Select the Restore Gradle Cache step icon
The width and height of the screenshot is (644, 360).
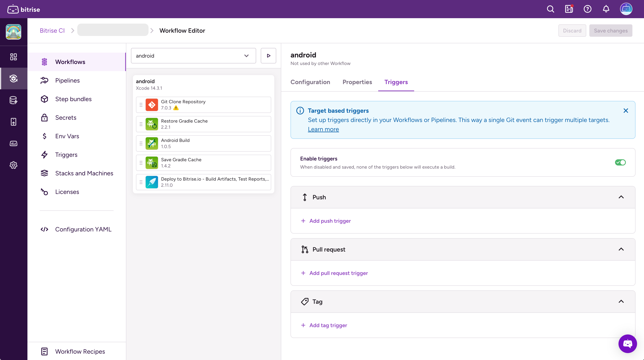point(152,124)
